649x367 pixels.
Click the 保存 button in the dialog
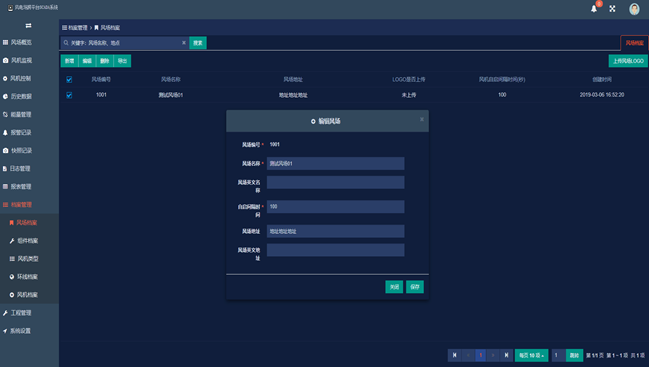click(415, 287)
